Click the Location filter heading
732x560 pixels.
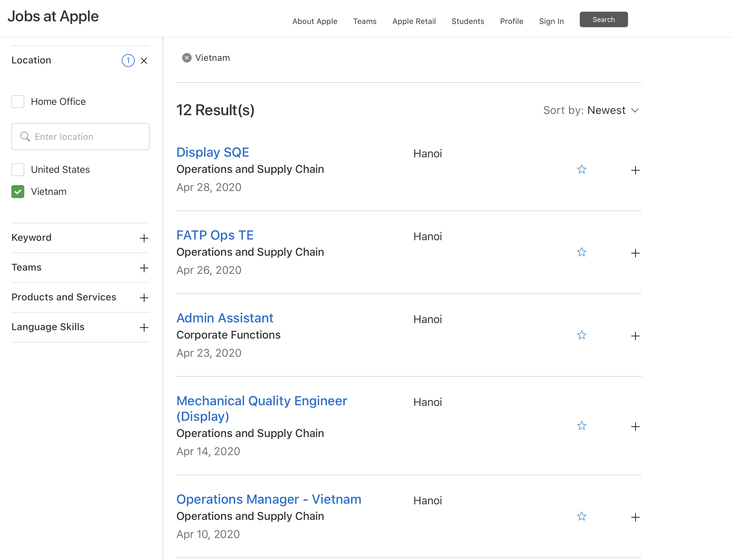pos(31,60)
